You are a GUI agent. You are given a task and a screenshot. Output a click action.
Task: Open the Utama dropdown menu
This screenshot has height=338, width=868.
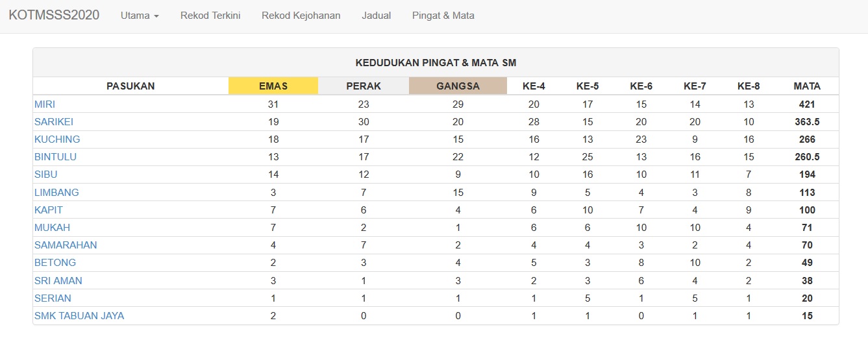(140, 16)
